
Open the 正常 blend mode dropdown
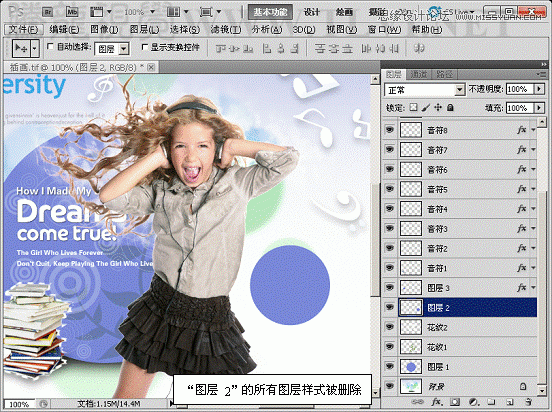tap(424, 90)
